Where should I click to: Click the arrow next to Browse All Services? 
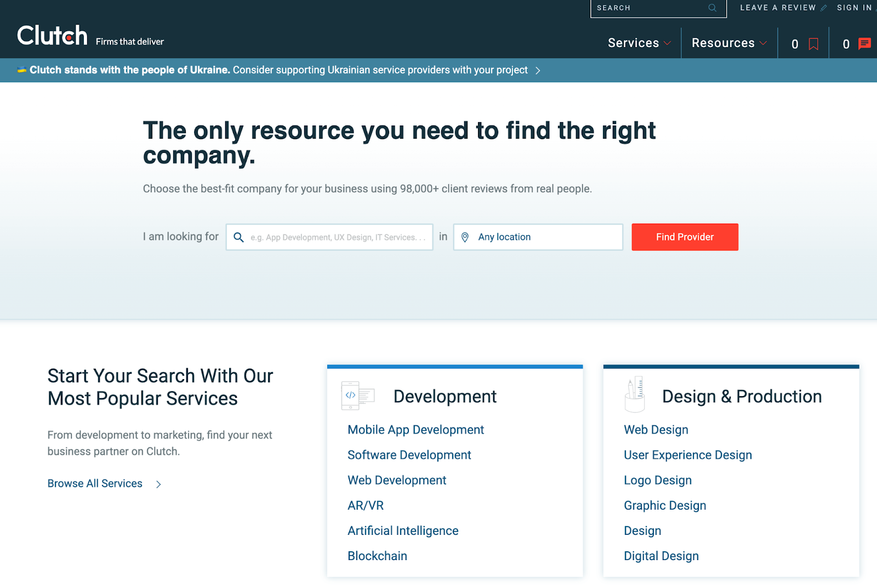tap(158, 484)
